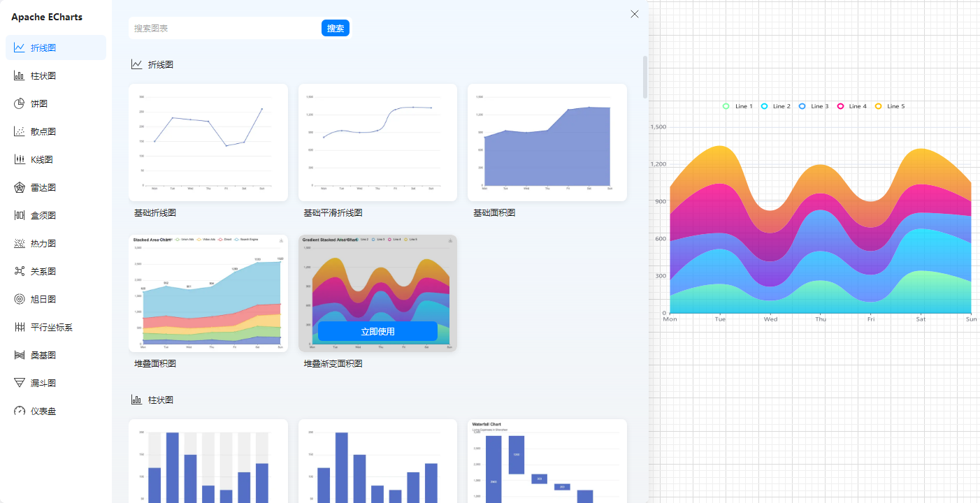This screenshot has width=980, height=503.
Task: Toggle Line 3 legend in preview chart
Action: tap(814, 106)
